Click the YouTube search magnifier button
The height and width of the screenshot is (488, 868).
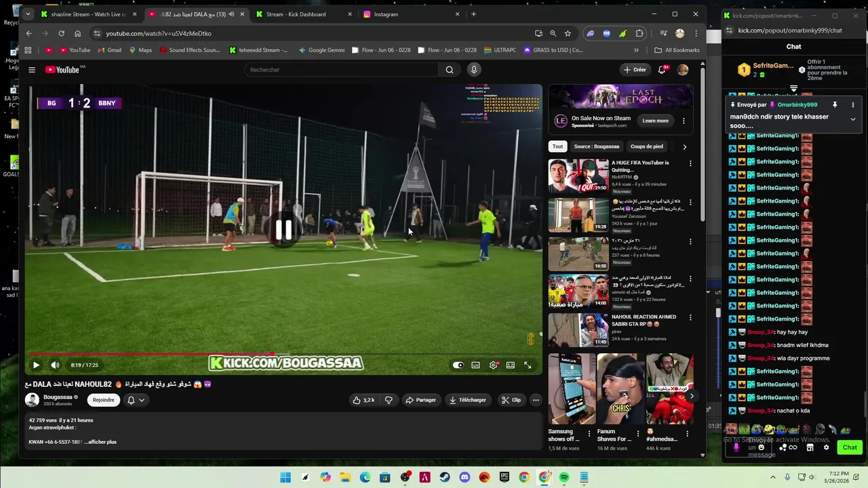(450, 70)
